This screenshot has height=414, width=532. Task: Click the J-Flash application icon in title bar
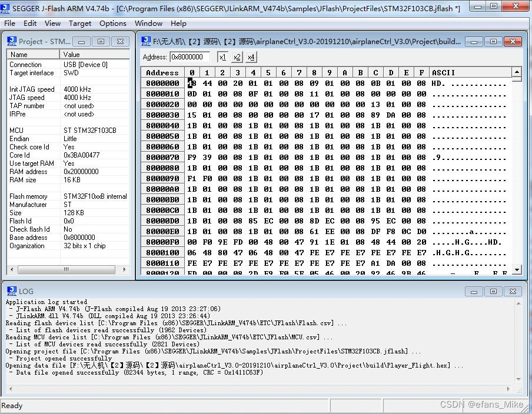[x=5, y=8]
